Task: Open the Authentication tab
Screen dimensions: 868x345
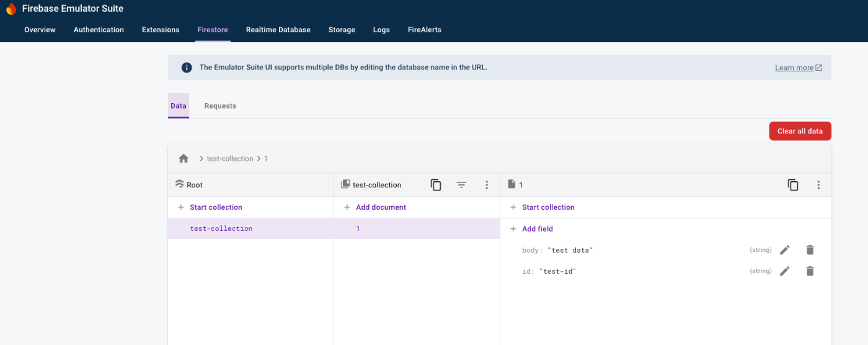Action: (99, 30)
